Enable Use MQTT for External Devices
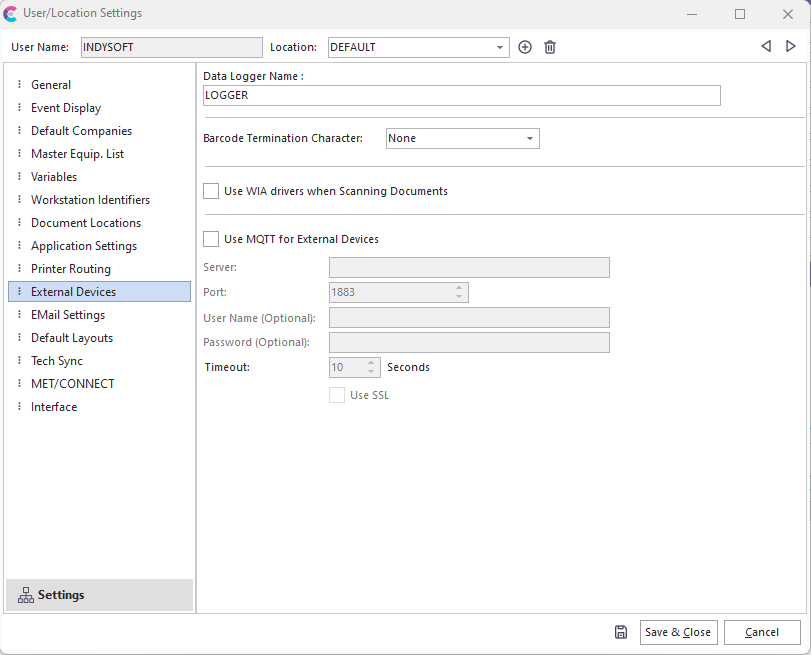Image resolution: width=811 pixels, height=655 pixels. 211,239
